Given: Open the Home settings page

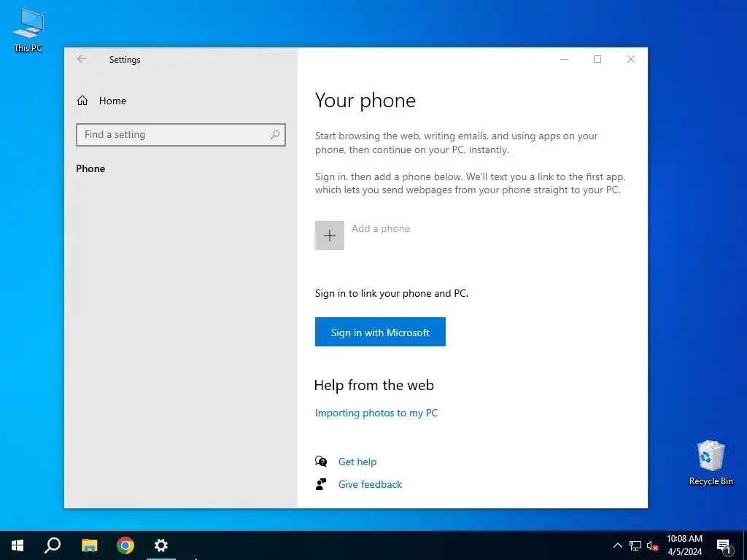Looking at the screenshot, I should pyautogui.click(x=101, y=101).
